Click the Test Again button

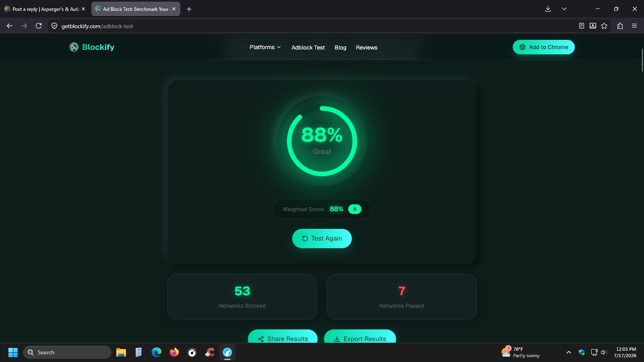pyautogui.click(x=322, y=239)
